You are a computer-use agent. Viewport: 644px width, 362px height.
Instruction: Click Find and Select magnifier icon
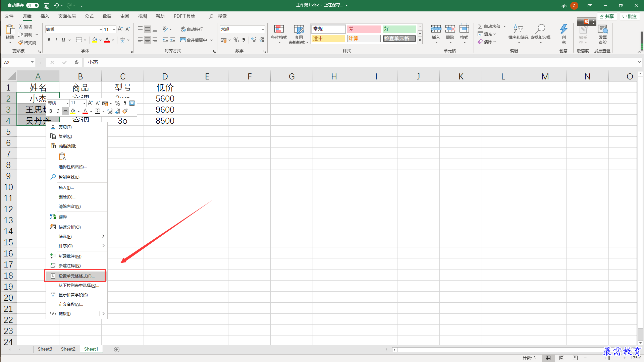tap(540, 29)
